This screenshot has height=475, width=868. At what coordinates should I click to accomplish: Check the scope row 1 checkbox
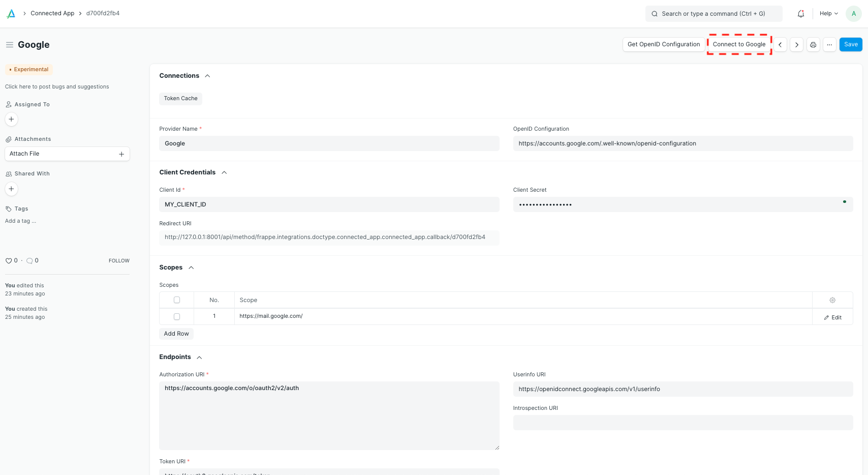coord(177,316)
